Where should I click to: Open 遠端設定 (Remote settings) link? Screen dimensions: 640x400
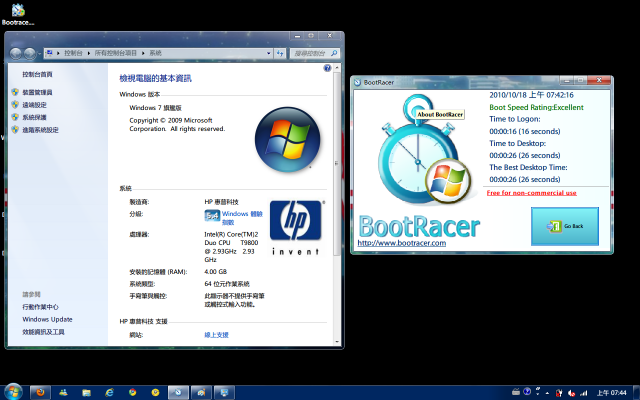click(34, 105)
